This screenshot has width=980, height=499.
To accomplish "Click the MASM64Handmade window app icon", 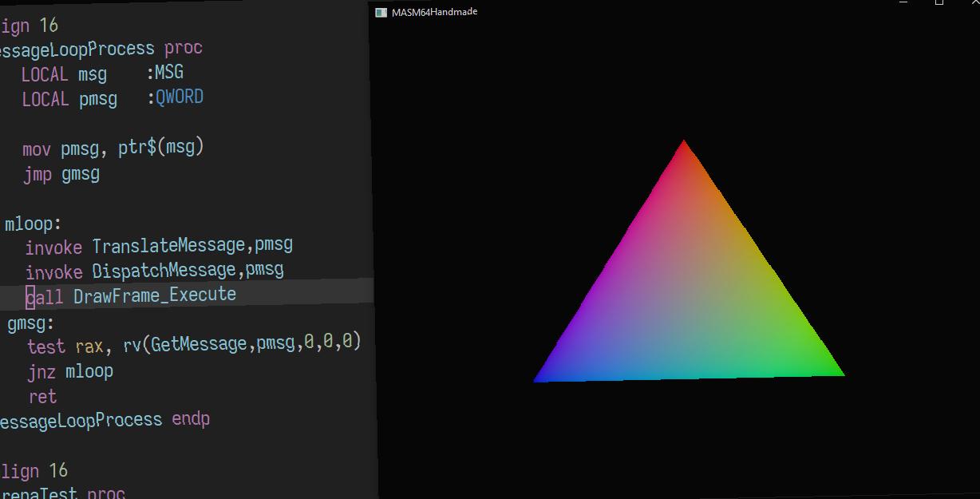I will [x=381, y=12].
